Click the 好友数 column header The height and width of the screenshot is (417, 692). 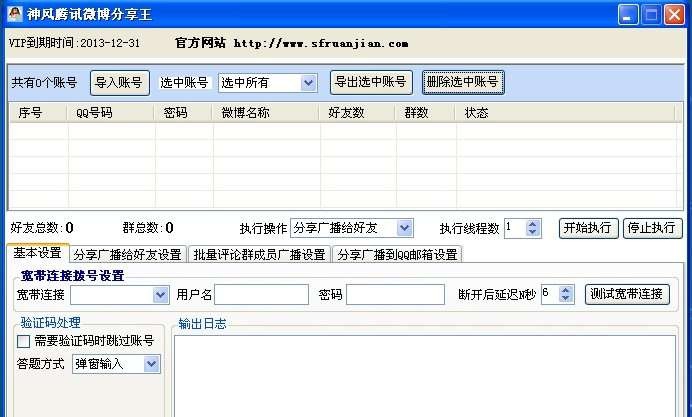click(x=357, y=113)
